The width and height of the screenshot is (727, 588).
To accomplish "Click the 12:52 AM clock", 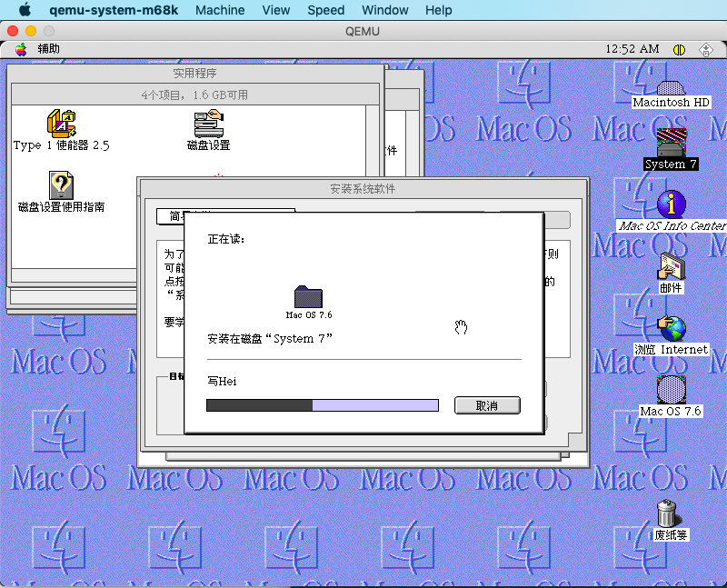I will (x=632, y=49).
